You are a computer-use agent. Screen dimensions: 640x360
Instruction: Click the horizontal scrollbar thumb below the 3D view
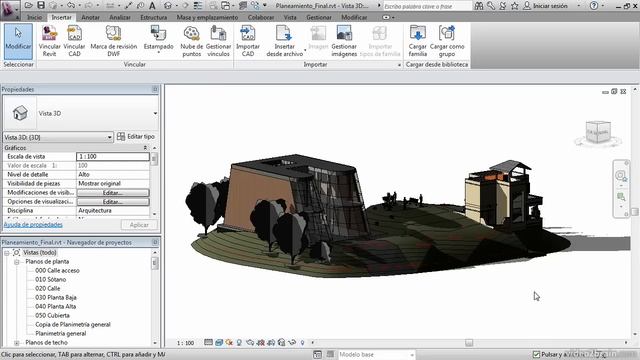coord(469,343)
